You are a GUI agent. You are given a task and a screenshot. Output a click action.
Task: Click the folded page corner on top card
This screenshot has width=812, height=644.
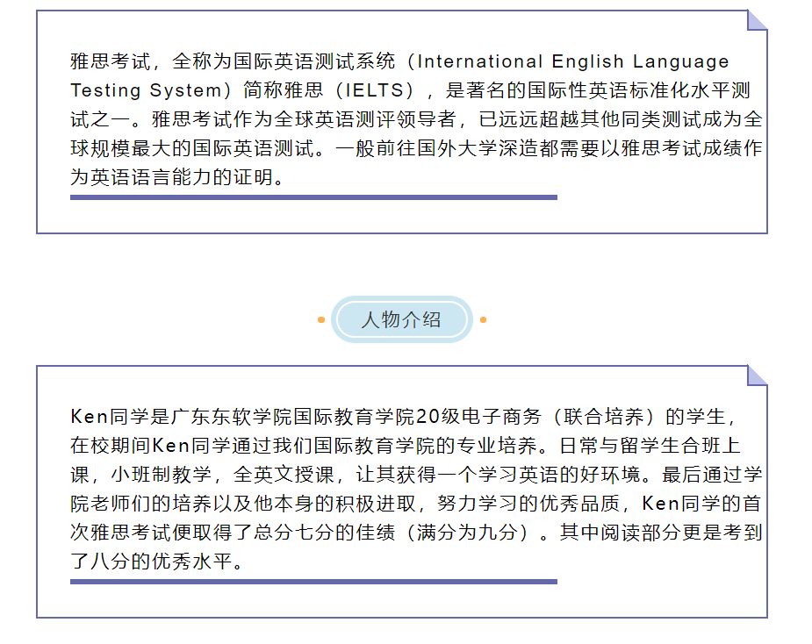click(756, 21)
